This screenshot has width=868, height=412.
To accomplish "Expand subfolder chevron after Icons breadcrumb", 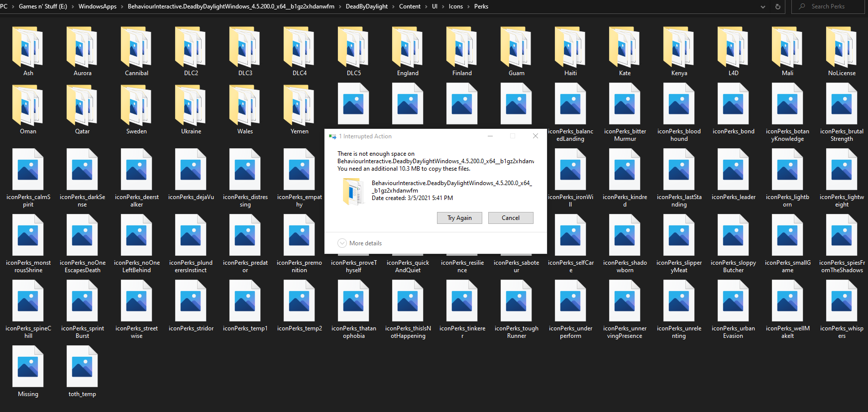I will [x=468, y=6].
